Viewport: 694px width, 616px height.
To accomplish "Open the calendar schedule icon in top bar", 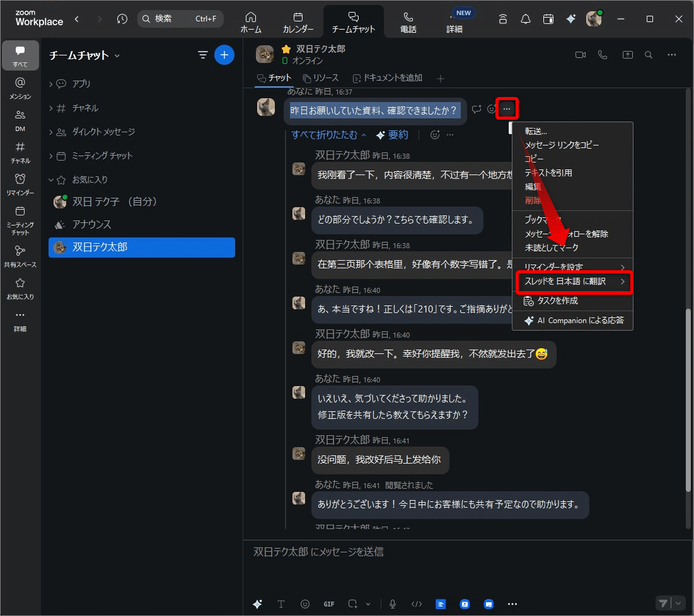I will tap(548, 19).
